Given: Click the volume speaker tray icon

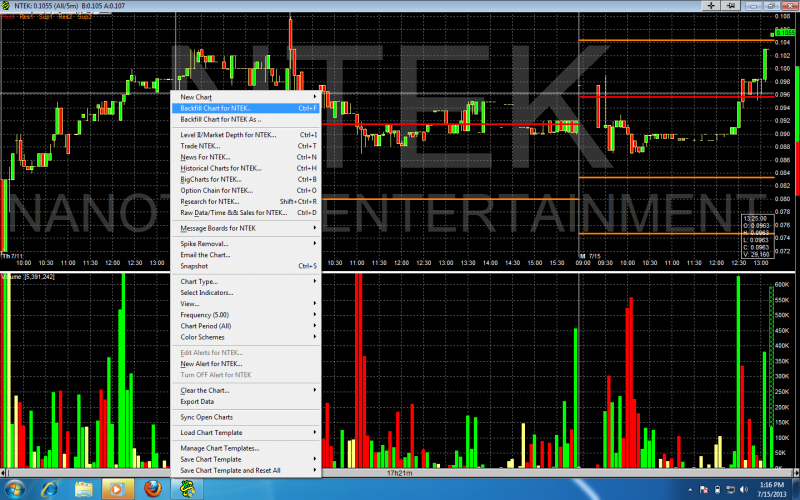Looking at the screenshot, I should point(743,490).
